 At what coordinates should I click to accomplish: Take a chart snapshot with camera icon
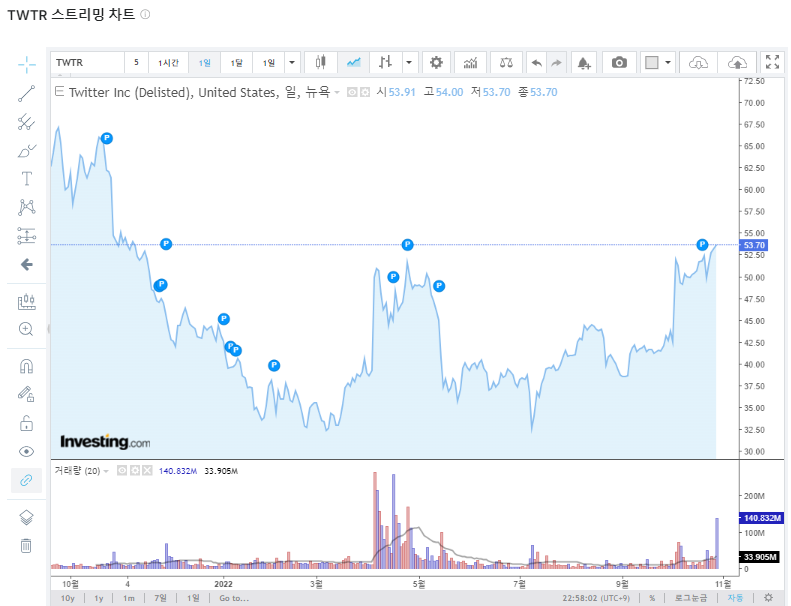coord(619,63)
